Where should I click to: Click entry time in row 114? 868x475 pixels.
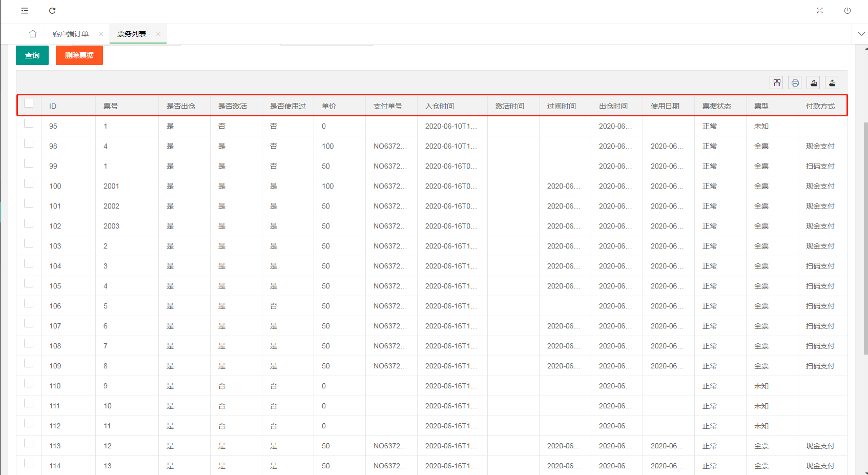pos(451,466)
